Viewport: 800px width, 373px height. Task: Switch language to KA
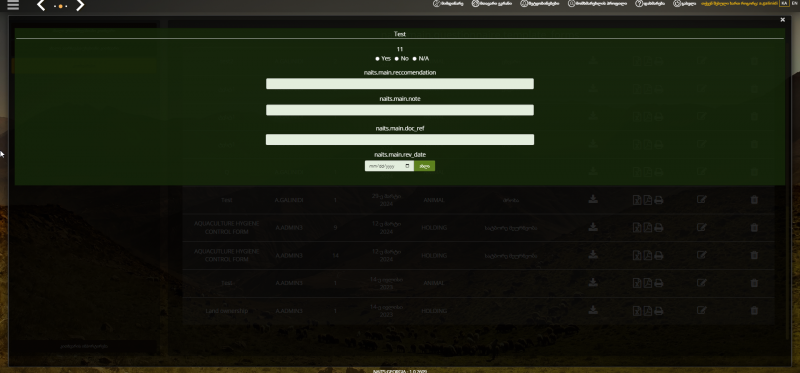tap(784, 3)
